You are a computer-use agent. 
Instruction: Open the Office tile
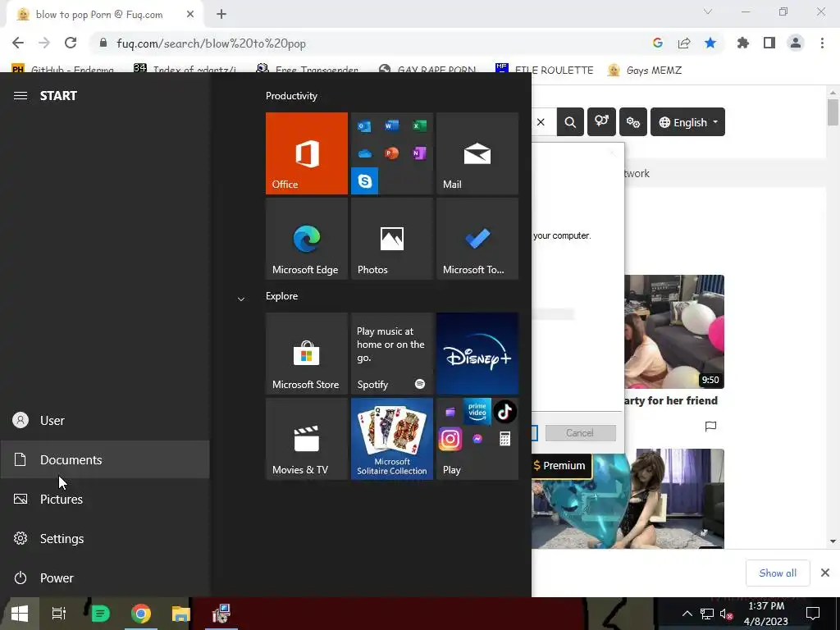(307, 153)
